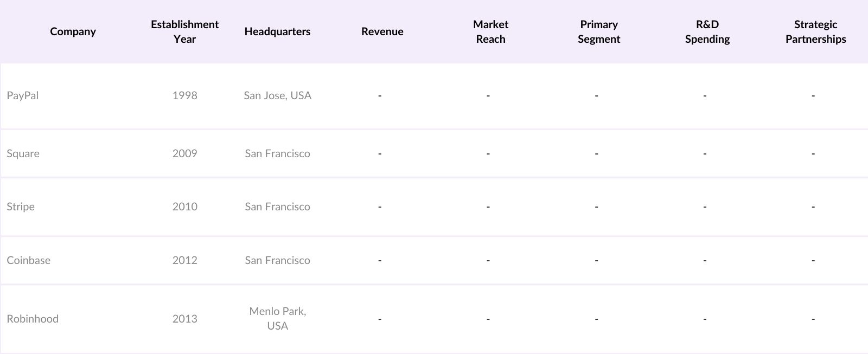Click the Robinhood company name cell
Image resolution: width=868 pixels, height=354 pixels.
coord(33,319)
